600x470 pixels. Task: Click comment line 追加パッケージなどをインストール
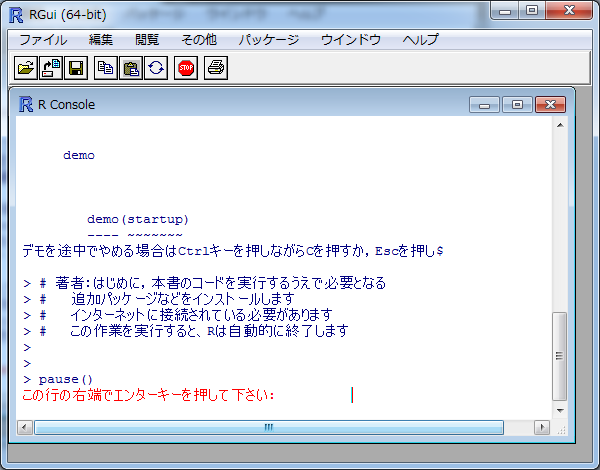pyautogui.click(x=159, y=299)
